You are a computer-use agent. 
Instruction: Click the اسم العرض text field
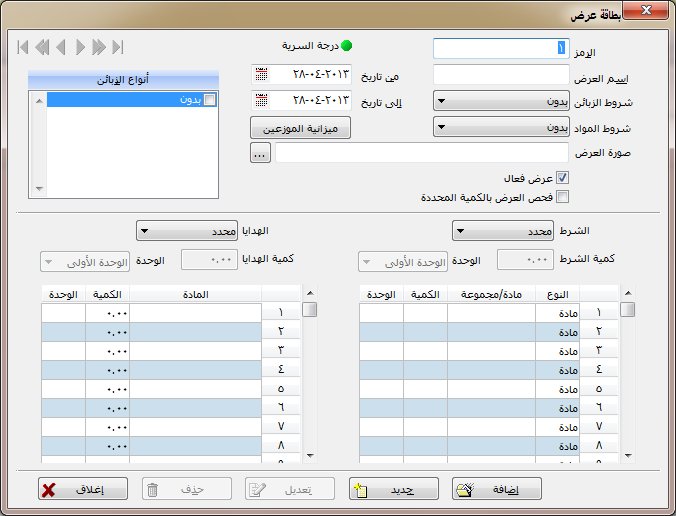point(501,74)
